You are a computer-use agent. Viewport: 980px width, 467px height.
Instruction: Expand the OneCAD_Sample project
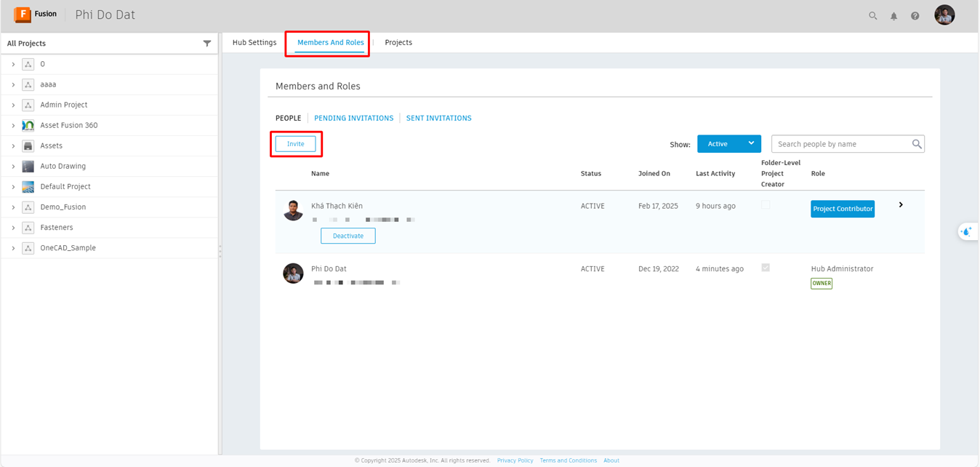pyautogui.click(x=13, y=248)
